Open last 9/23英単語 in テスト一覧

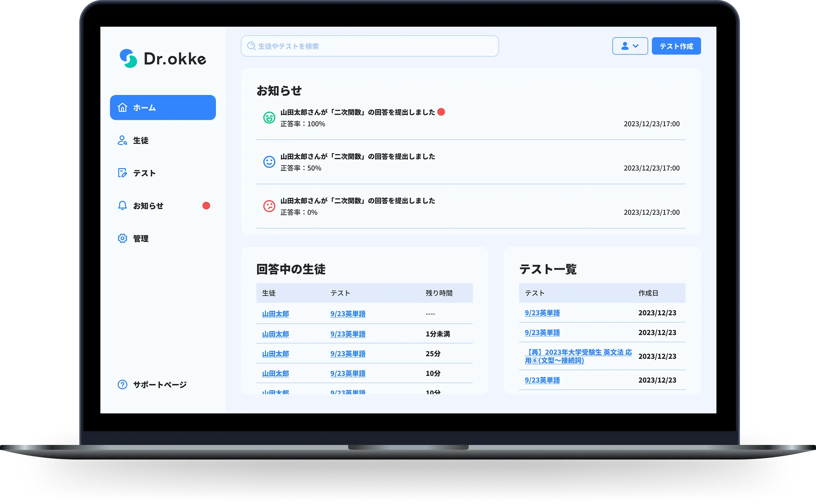[542, 380]
